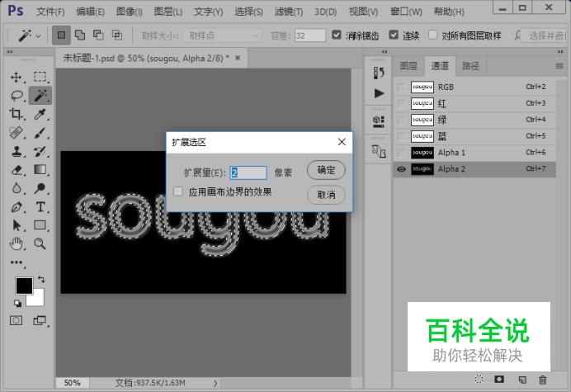
Task: Open the Channels panel flyout menu
Action: (559, 66)
